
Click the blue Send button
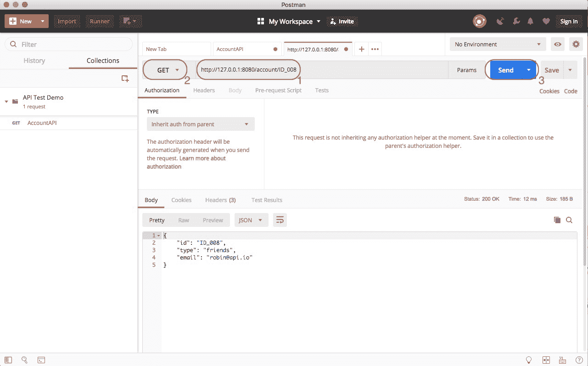[505, 70]
